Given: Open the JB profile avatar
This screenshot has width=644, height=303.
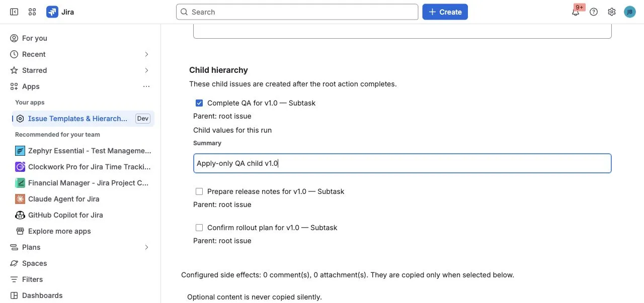Looking at the screenshot, I should point(630,12).
